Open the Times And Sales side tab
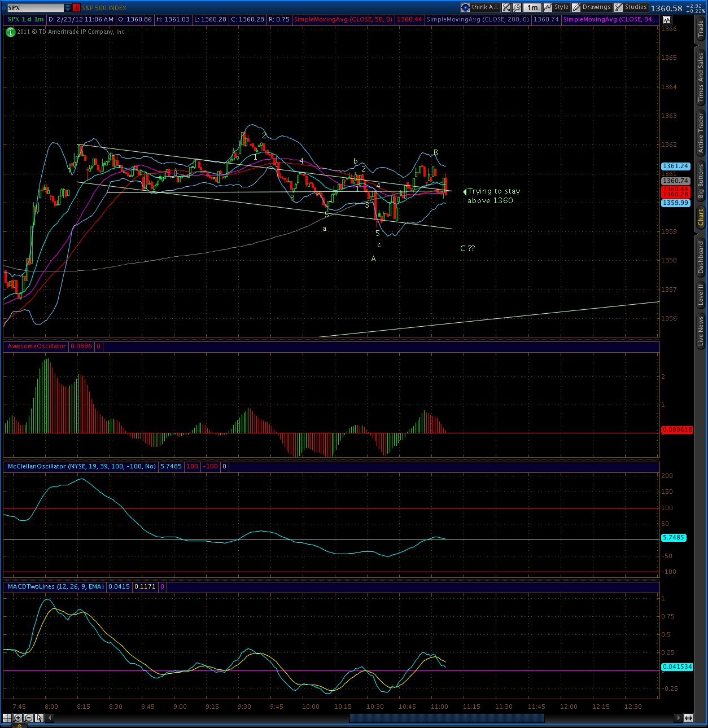 click(701, 77)
